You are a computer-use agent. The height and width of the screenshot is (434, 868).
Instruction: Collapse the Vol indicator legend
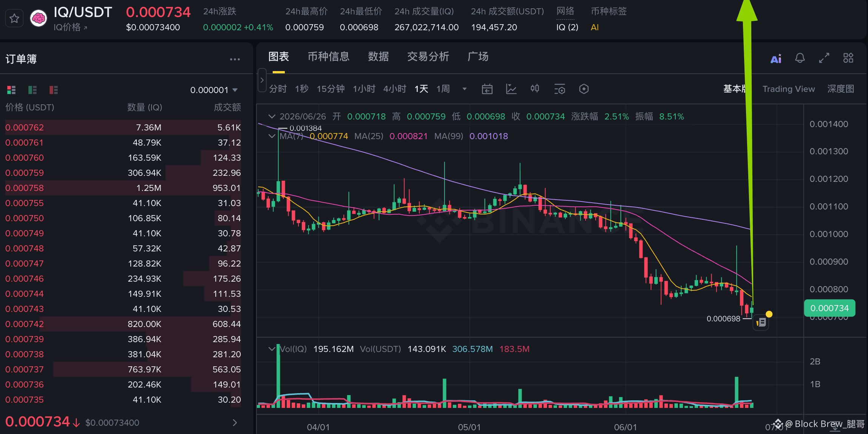pyautogui.click(x=272, y=349)
